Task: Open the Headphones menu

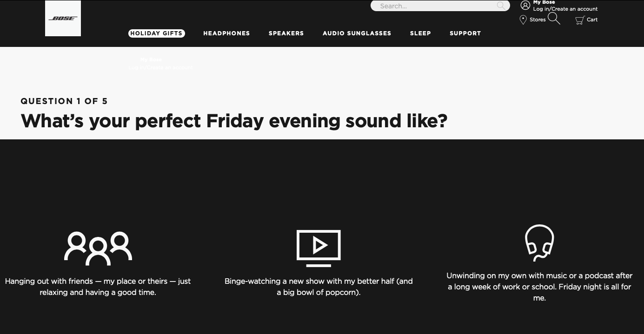Action: tap(226, 33)
